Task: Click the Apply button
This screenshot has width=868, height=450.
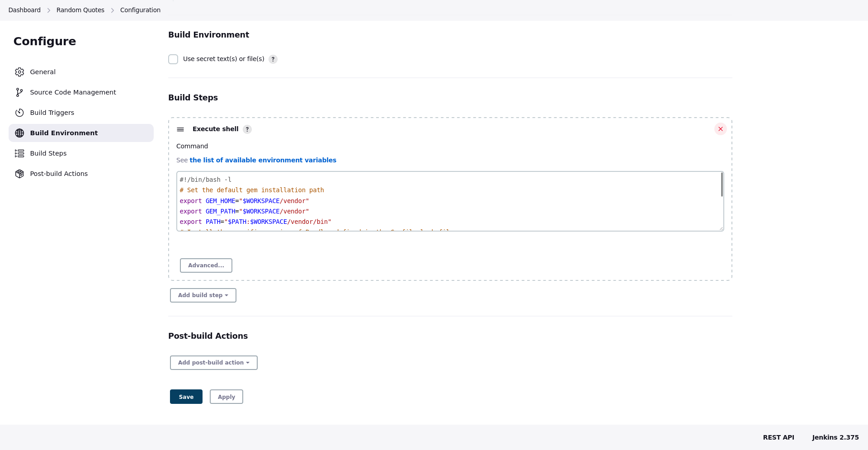Action: click(226, 397)
